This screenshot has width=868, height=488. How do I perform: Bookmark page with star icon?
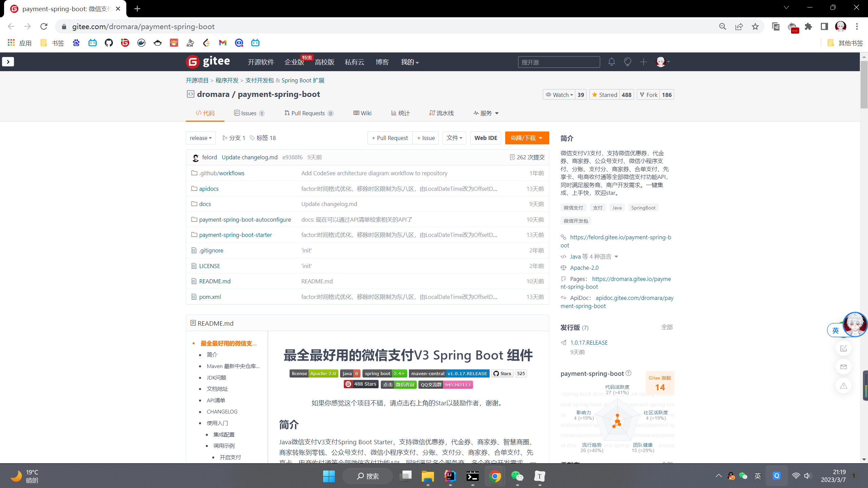click(755, 26)
